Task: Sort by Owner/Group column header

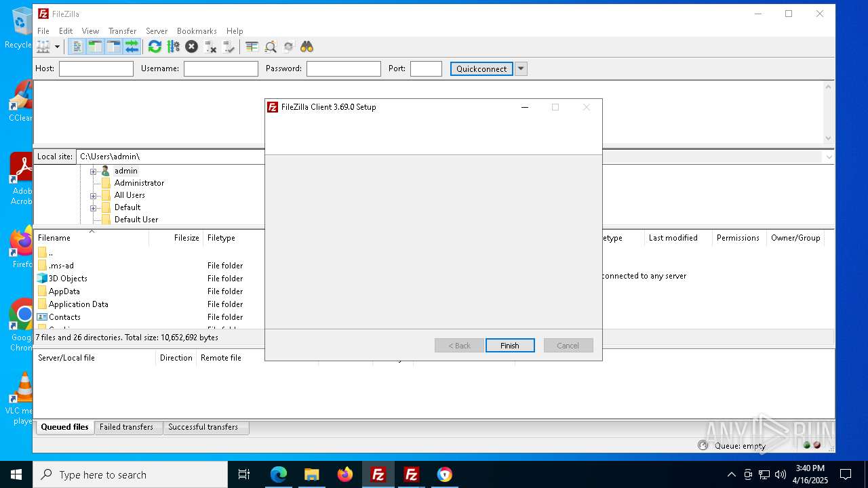Action: pos(795,238)
